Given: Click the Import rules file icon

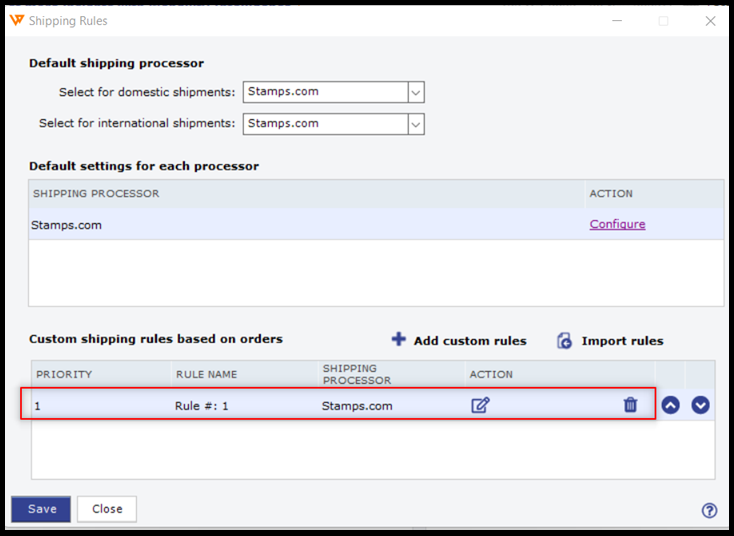Looking at the screenshot, I should pos(564,341).
